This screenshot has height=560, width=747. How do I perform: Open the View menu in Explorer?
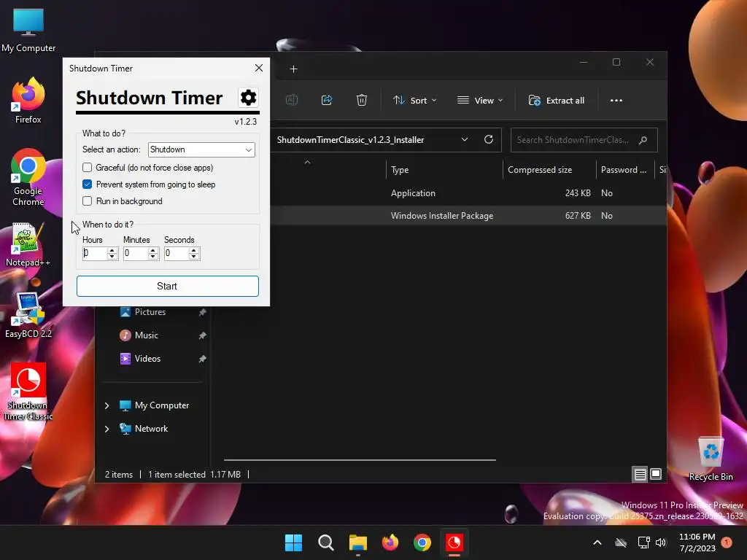480,101
